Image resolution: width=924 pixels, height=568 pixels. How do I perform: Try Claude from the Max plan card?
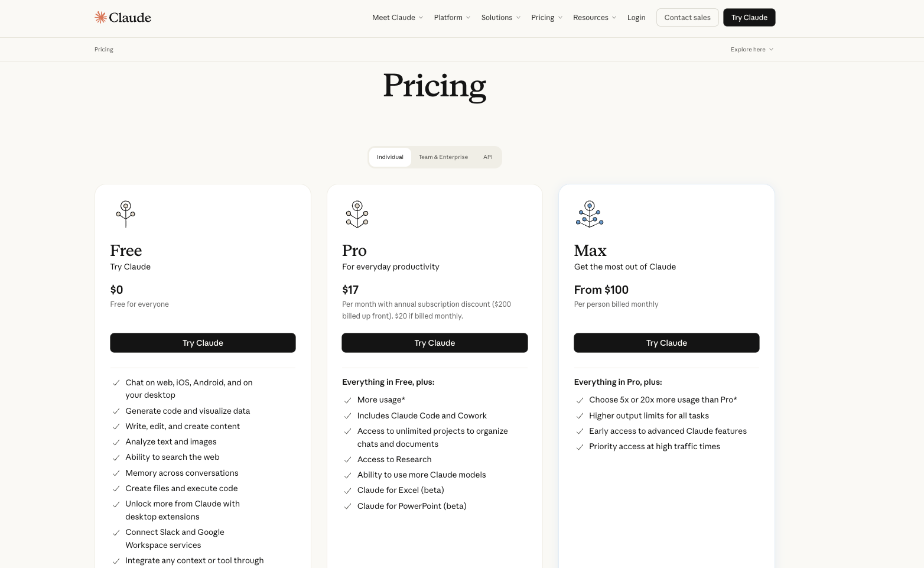coord(666,342)
